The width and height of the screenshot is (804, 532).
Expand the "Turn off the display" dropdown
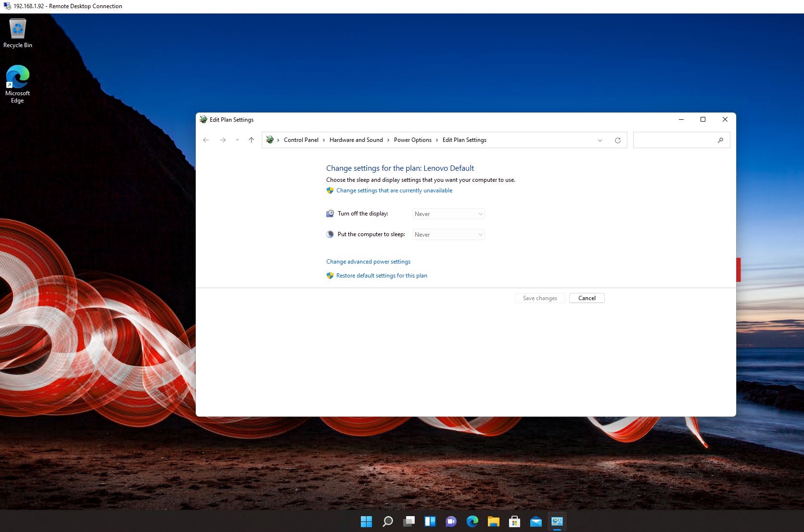click(x=448, y=214)
